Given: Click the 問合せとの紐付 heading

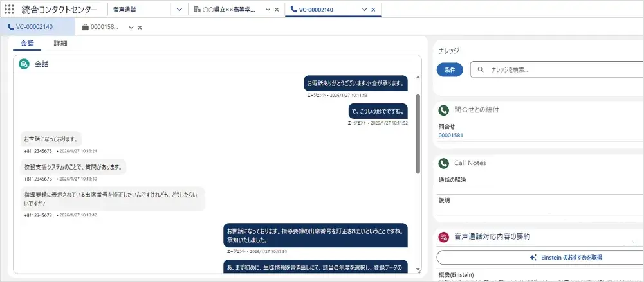Looking at the screenshot, I should 477,110.
